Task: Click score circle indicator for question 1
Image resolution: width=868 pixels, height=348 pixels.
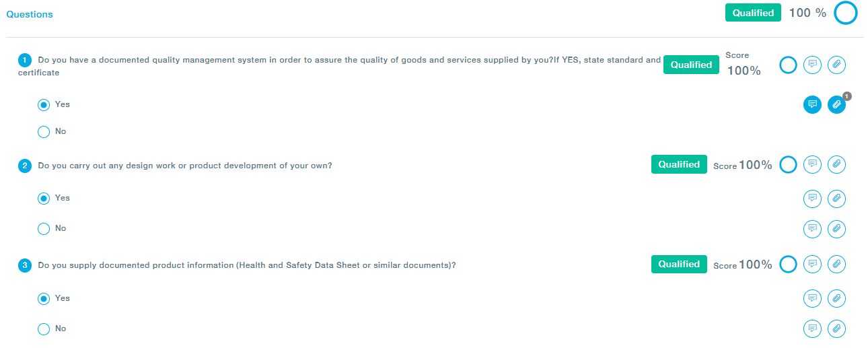Action: coord(788,65)
